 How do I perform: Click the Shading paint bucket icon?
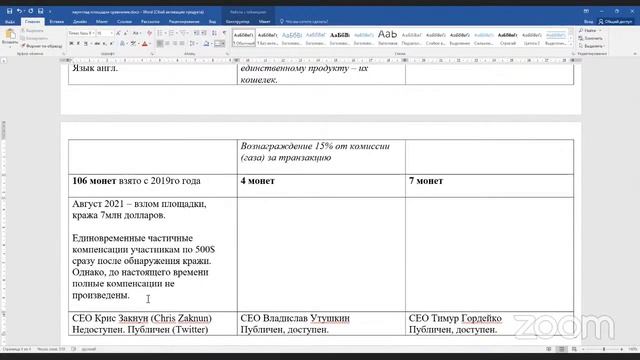[207, 43]
